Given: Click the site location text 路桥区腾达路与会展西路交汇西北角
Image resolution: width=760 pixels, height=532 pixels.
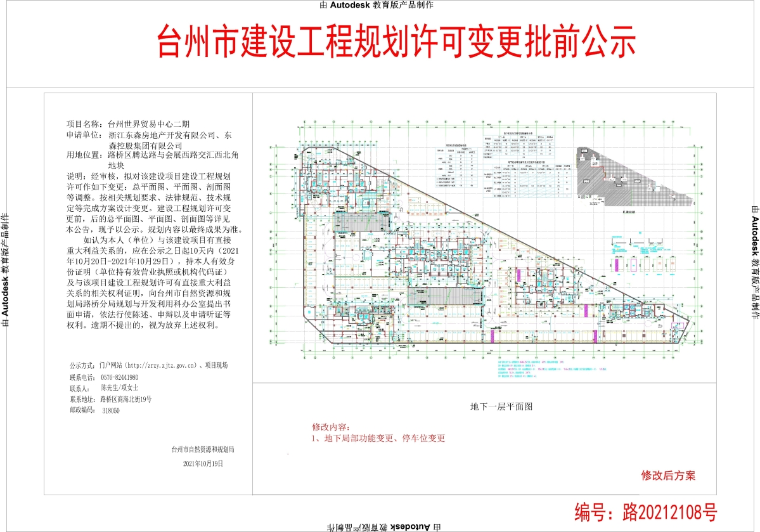Looking at the screenshot, I should (173, 155).
